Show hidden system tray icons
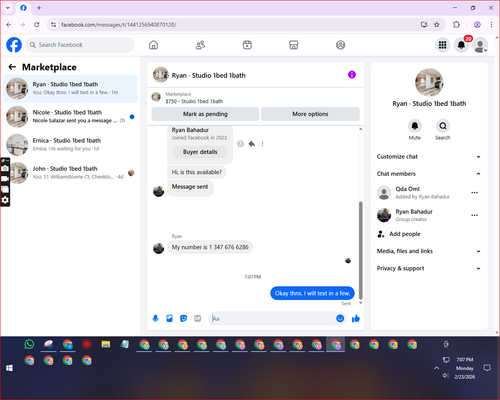This screenshot has width=500, height=400. click(436, 368)
